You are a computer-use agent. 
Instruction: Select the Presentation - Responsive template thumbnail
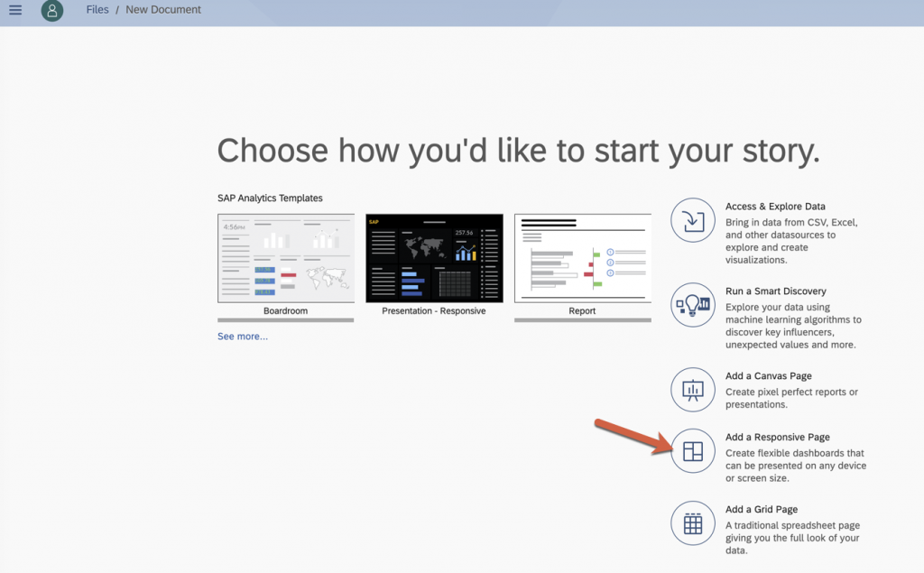coord(434,258)
